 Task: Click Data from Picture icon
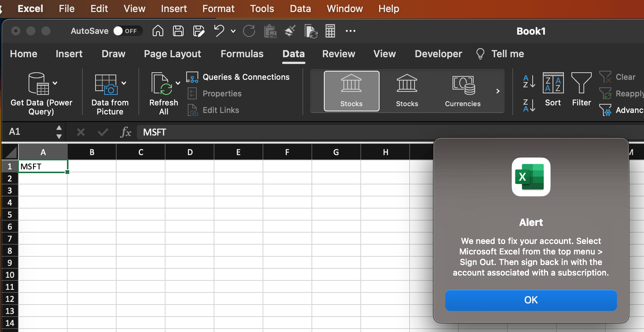coord(106,84)
